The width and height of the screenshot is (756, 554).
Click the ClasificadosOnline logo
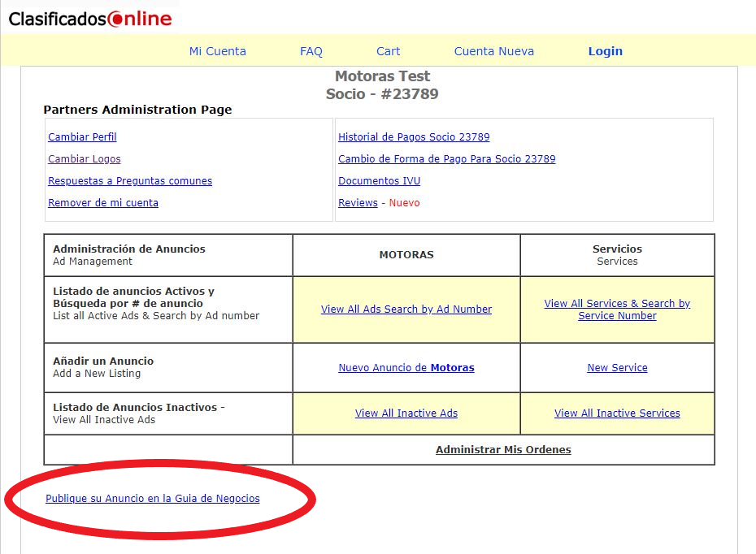[x=90, y=19]
